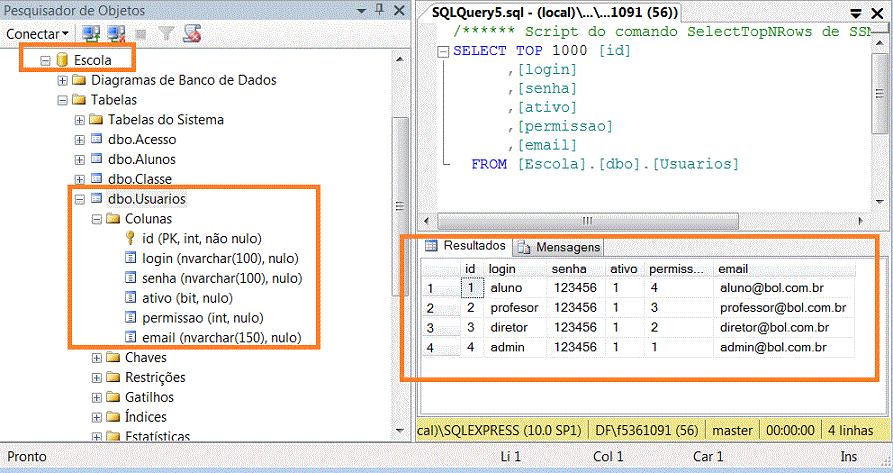
Task: Close the SQLQuery5.sql document
Action: pos(878,13)
